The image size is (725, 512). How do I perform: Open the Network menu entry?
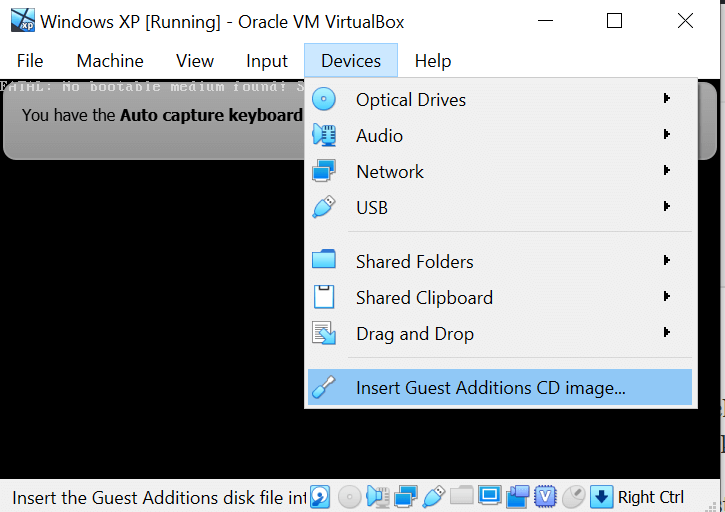[390, 172]
